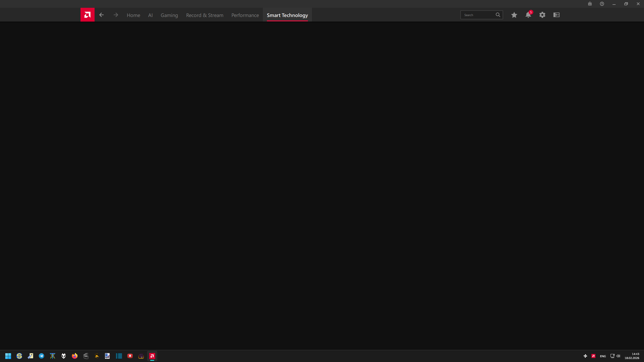644x362 pixels.
Task: Restore down the AMD Software window
Action: [x=626, y=4]
